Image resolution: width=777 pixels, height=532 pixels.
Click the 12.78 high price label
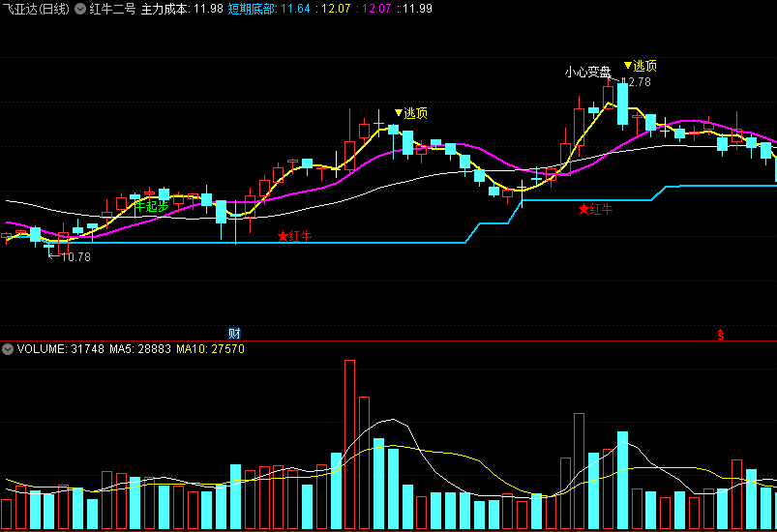click(x=637, y=82)
